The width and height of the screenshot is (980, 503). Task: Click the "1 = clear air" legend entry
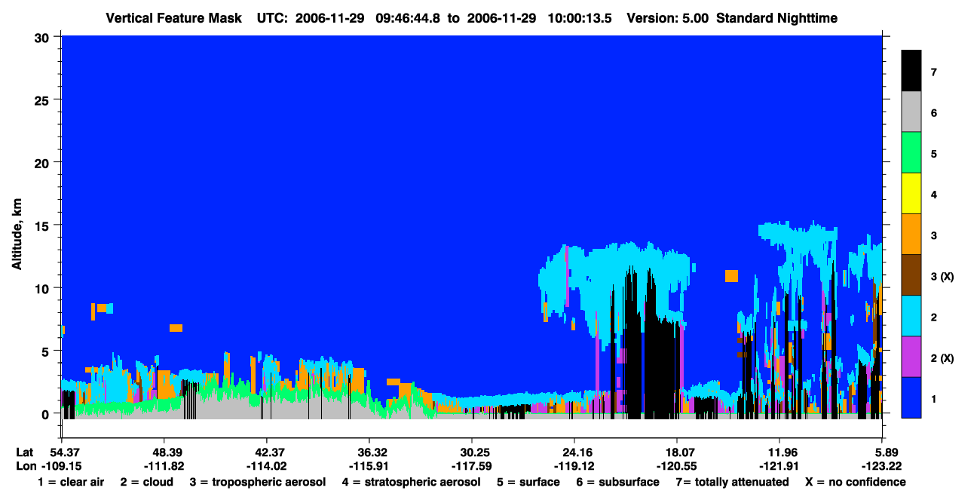point(72,482)
